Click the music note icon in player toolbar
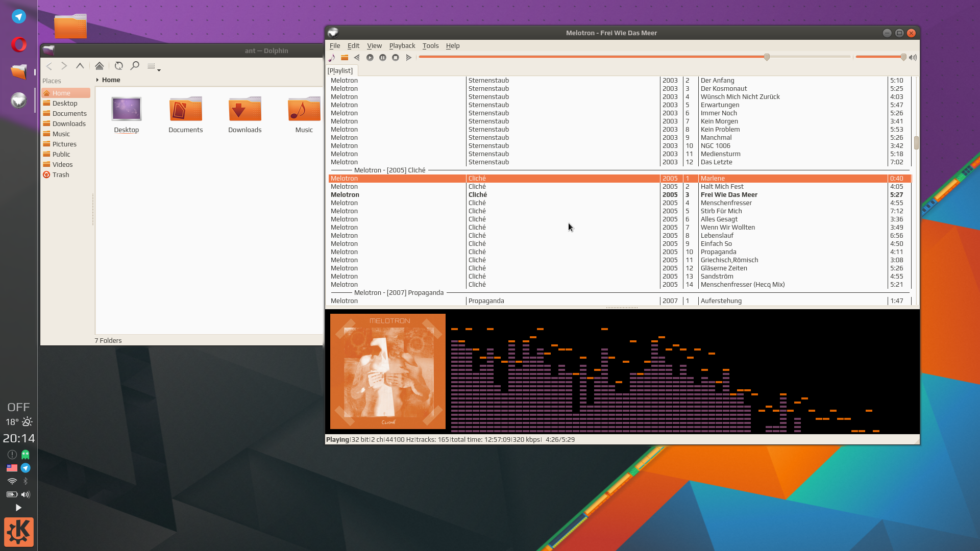980x551 pixels. [x=332, y=58]
